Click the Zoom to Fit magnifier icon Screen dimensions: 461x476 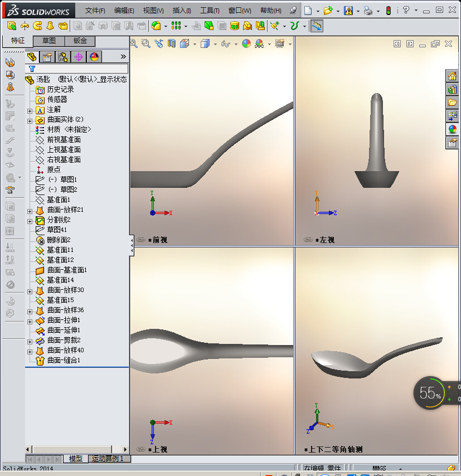tap(134, 43)
